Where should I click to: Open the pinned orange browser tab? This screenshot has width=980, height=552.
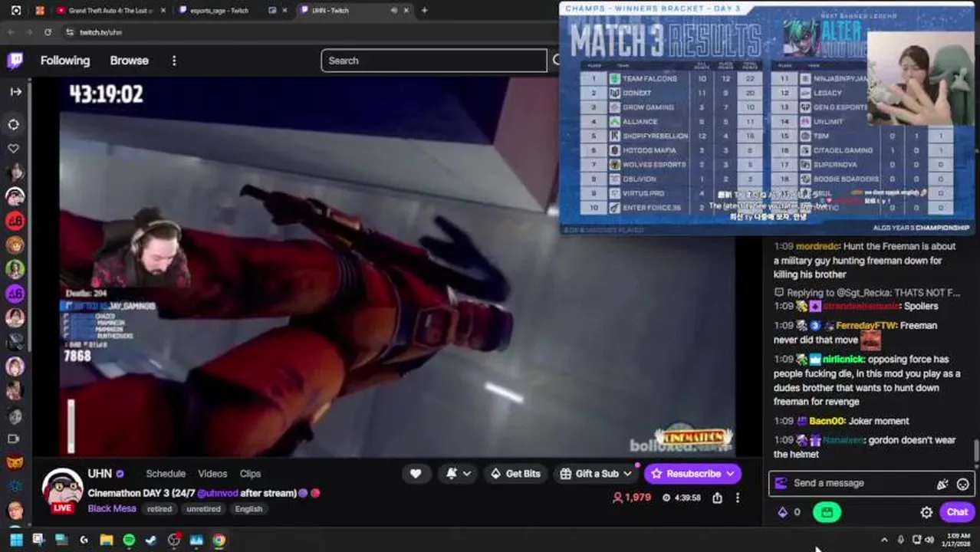click(40, 11)
